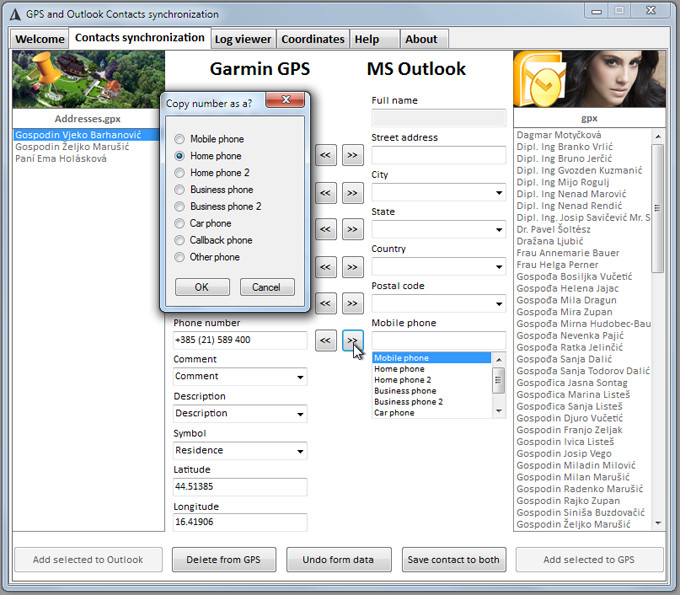Select the Mobile phone radio option
Viewport: 680px width, 595px height.
coord(179,139)
